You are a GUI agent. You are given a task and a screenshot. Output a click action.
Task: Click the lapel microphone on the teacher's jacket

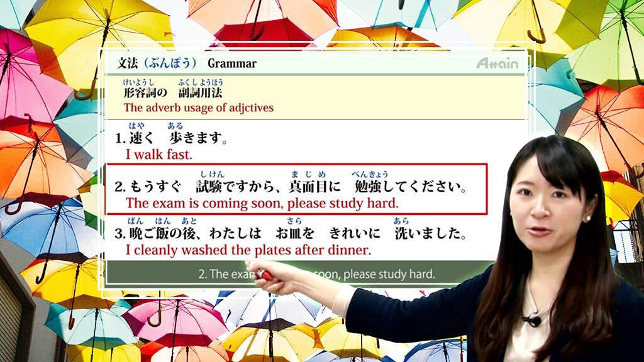click(533, 319)
